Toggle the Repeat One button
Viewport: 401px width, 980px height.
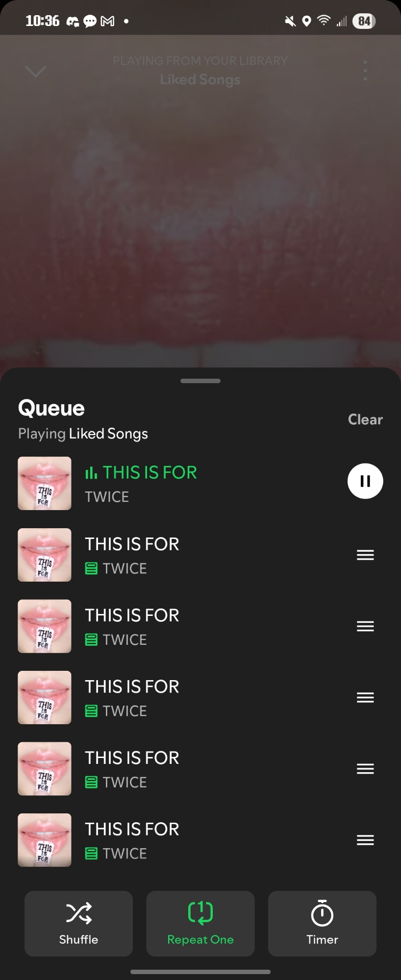tap(200, 924)
